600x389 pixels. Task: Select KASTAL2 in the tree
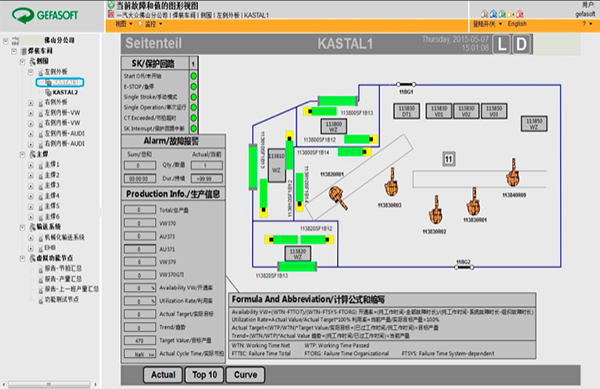point(65,93)
